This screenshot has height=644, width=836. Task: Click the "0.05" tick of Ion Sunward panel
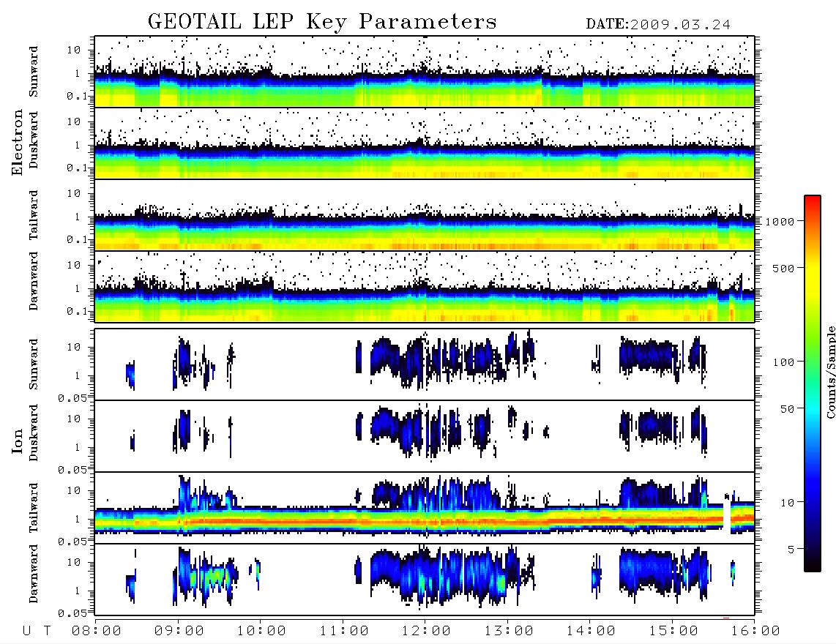pos(72,398)
